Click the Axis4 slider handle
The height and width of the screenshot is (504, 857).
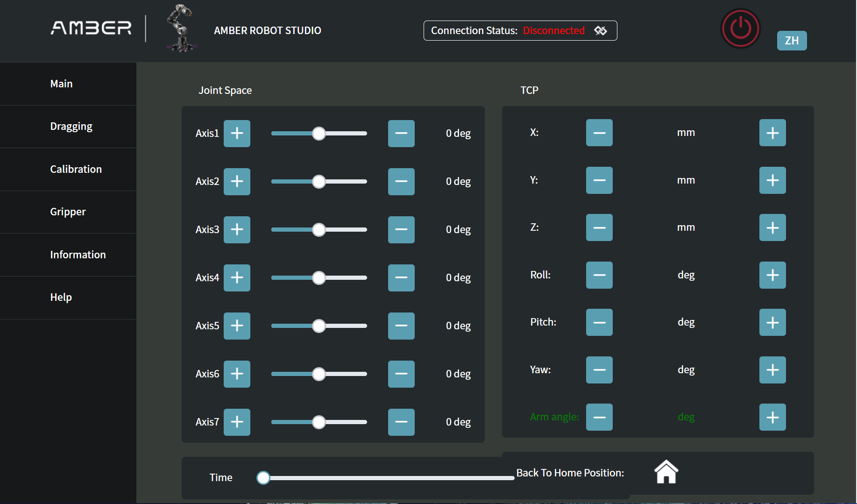319,278
